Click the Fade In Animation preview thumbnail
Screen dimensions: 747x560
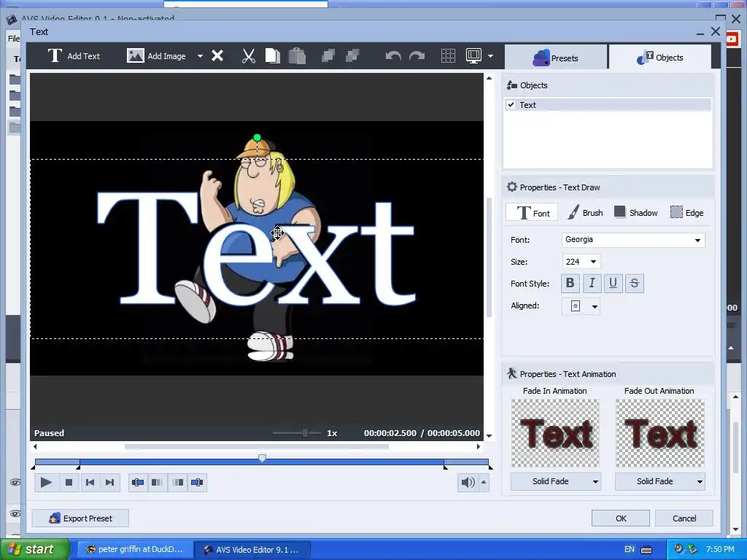(555, 433)
